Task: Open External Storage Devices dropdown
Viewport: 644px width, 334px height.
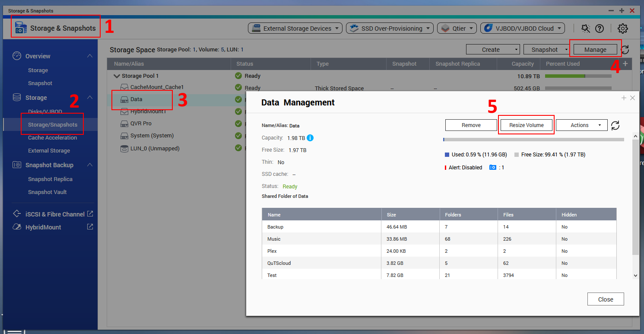Action: point(296,29)
